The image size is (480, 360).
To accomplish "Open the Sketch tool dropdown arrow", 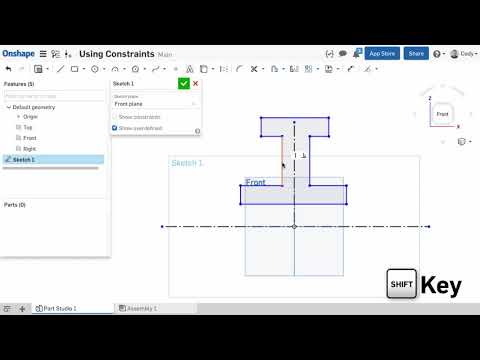I will 47,69.
